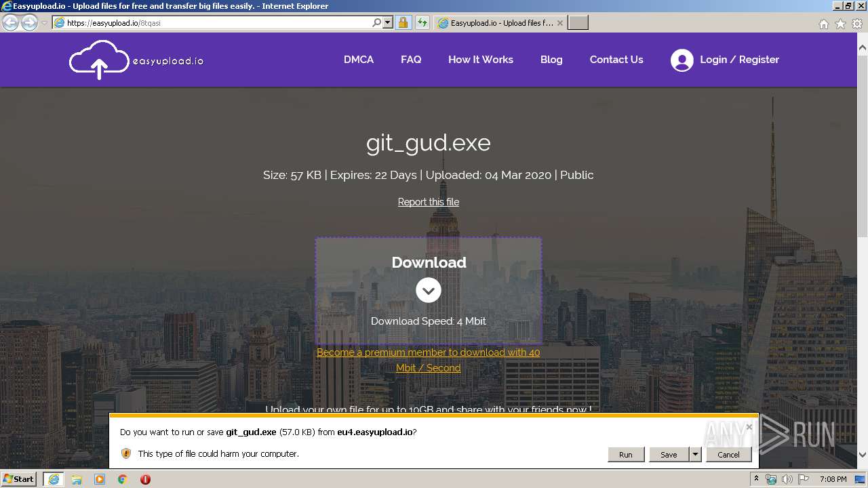Open Favorites star icon
Screen dimensions: 868x488
click(840, 24)
